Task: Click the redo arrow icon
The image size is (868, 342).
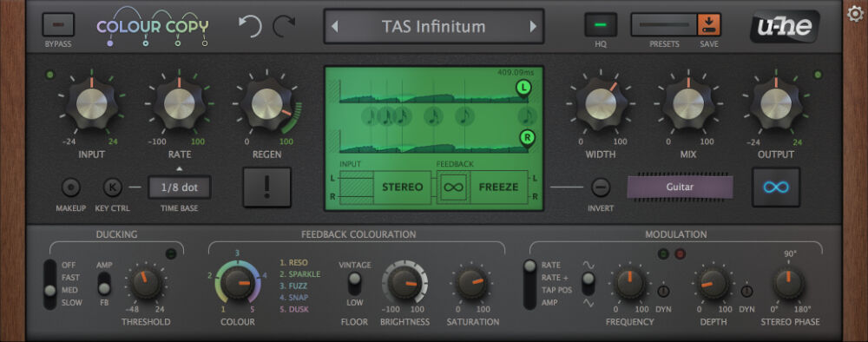Action: pos(284,26)
